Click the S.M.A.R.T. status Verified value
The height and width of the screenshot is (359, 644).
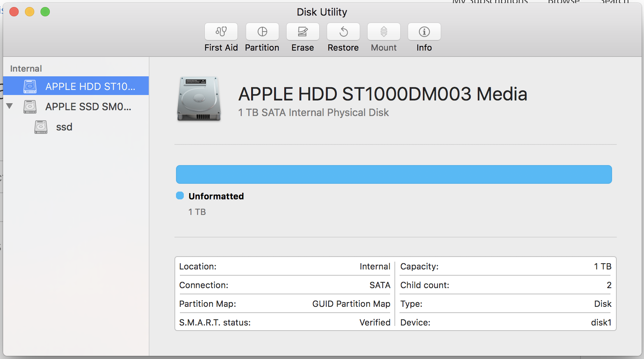[375, 322]
